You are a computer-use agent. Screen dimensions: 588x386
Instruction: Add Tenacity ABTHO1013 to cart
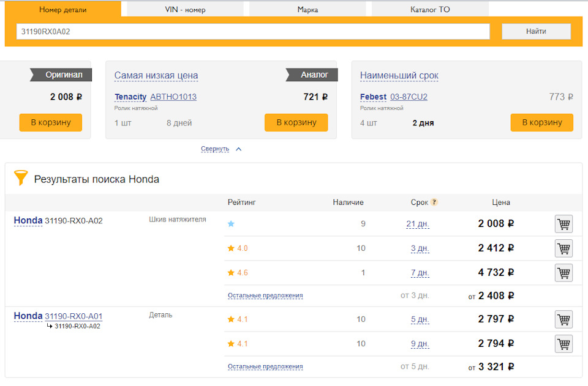pyautogui.click(x=296, y=122)
